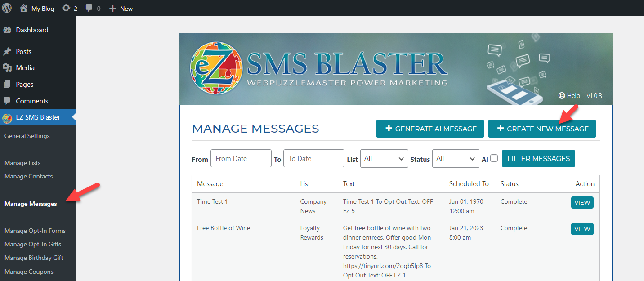Open Manage Contacts submenu

[29, 176]
